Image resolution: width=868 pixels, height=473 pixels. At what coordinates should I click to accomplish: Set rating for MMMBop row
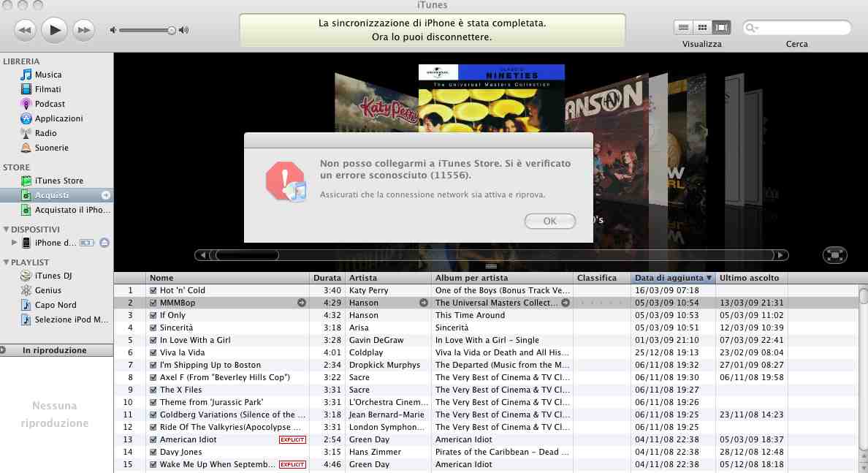tap(602, 303)
